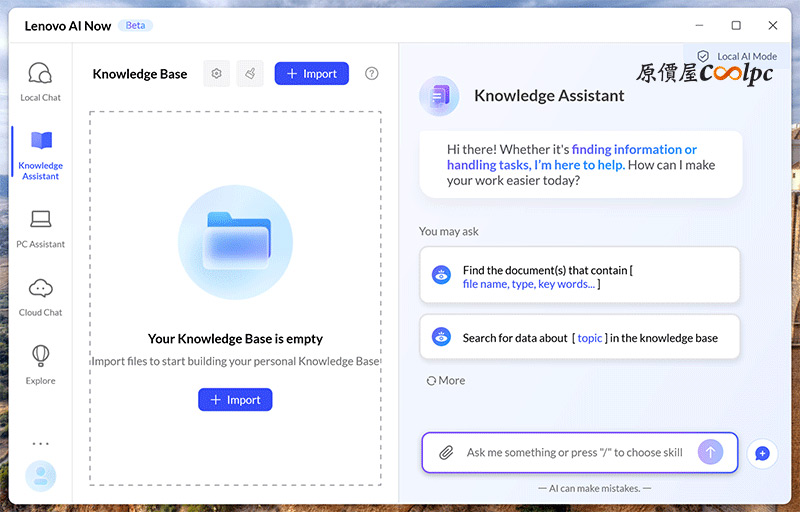Open the Explore section

(40, 364)
